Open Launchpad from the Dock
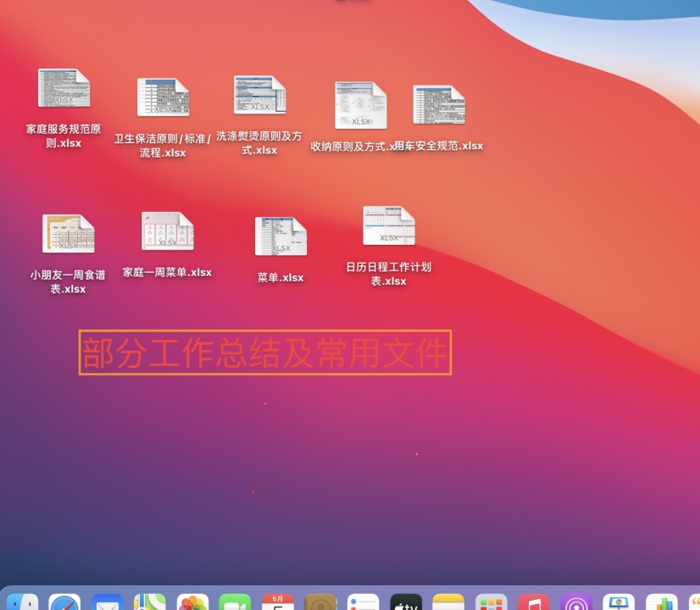This screenshot has width=700, height=610. (491, 602)
